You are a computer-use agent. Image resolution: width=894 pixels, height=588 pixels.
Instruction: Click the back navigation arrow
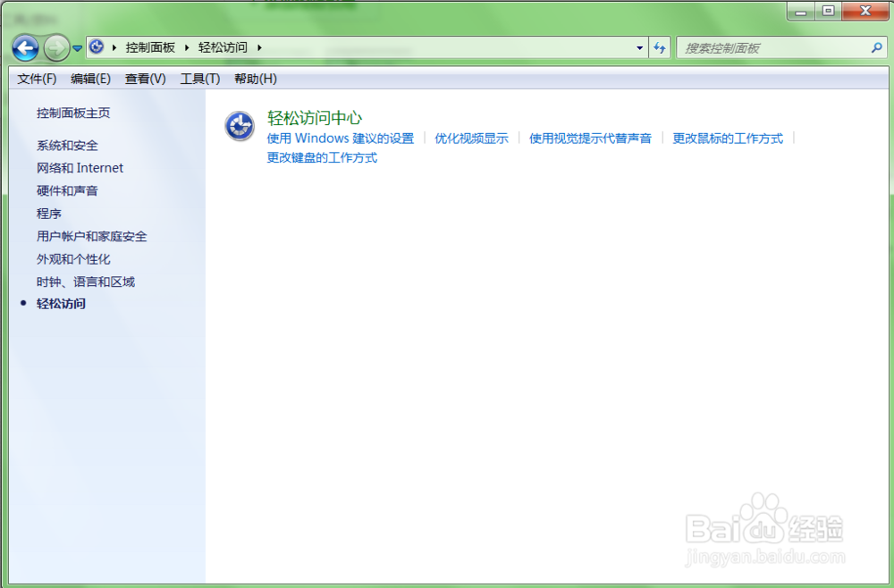pyautogui.click(x=25, y=47)
